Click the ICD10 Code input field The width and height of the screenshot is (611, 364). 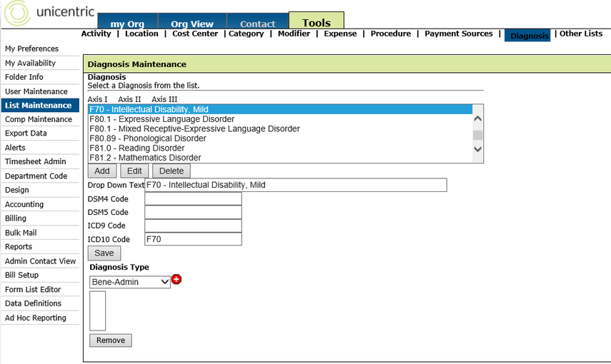[x=193, y=239]
